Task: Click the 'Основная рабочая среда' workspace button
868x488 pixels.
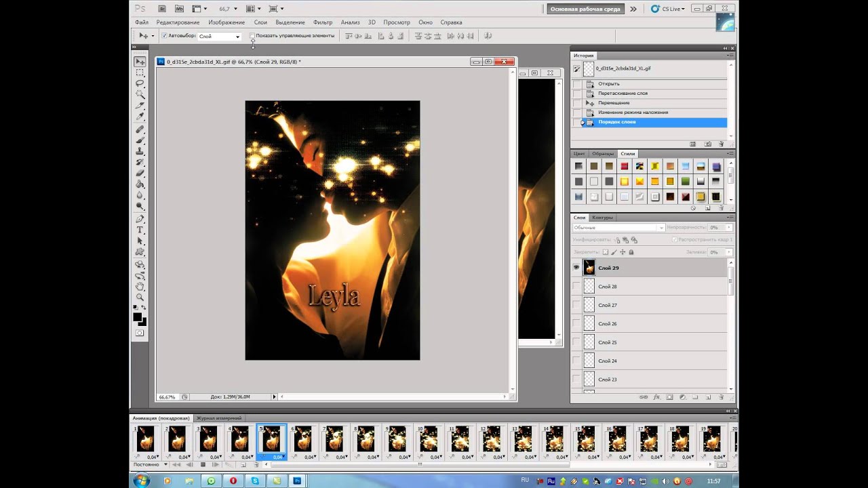Action: [585, 9]
